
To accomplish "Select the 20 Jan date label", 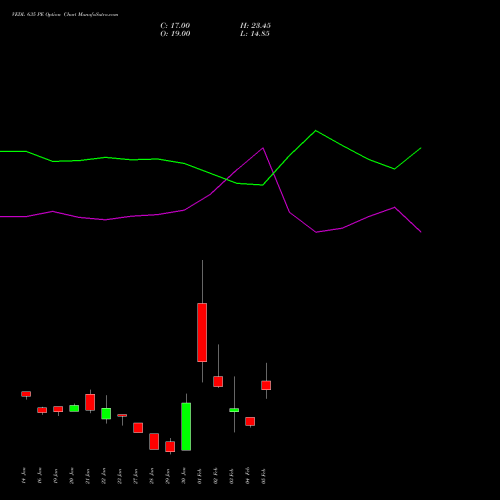I will click(x=71, y=476).
